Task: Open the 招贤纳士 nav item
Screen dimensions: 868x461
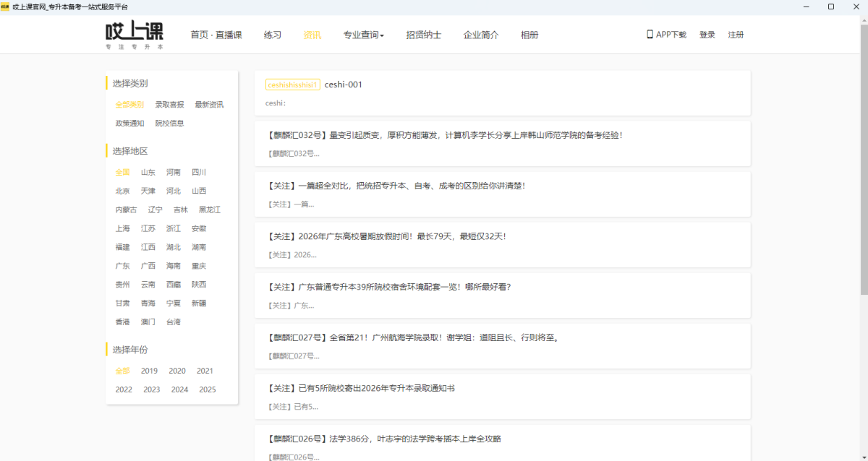Action: 424,35
